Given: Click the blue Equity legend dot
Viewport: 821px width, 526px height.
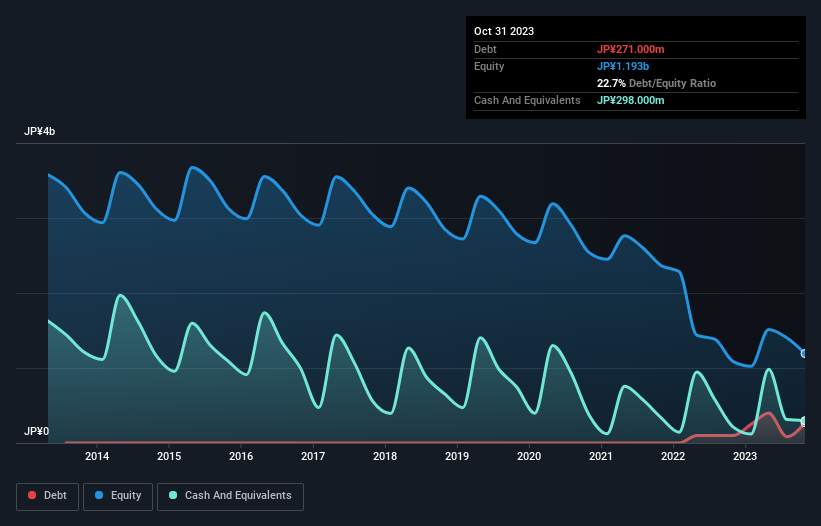Looking at the screenshot, I should [99, 495].
